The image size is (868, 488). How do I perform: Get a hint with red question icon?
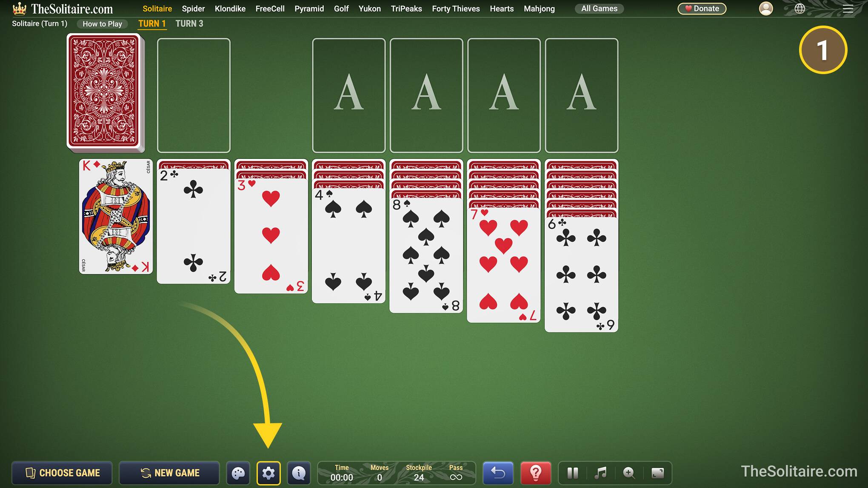point(536,473)
